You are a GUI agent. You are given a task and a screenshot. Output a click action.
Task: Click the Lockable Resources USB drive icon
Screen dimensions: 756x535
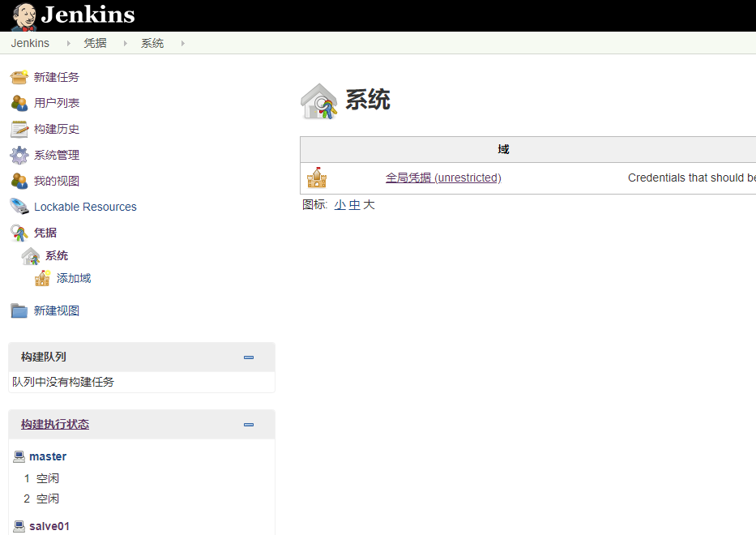click(19, 207)
